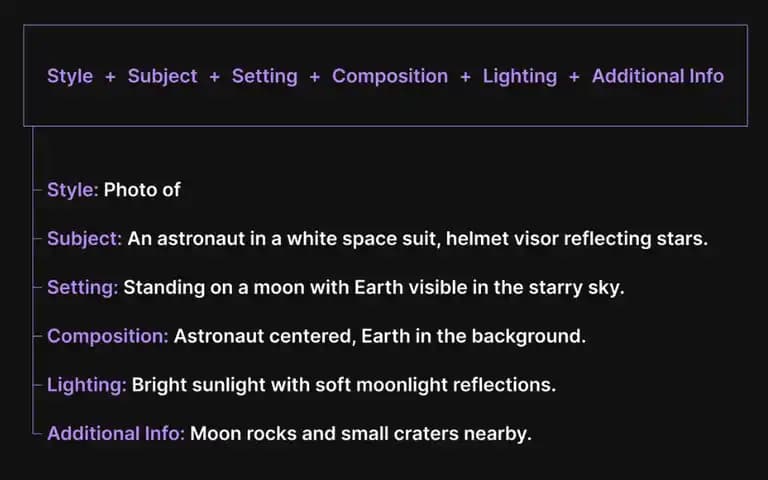Viewport: 768px width, 480px height.
Task: Select the Subject term in the formula box
Action: [x=162, y=76]
